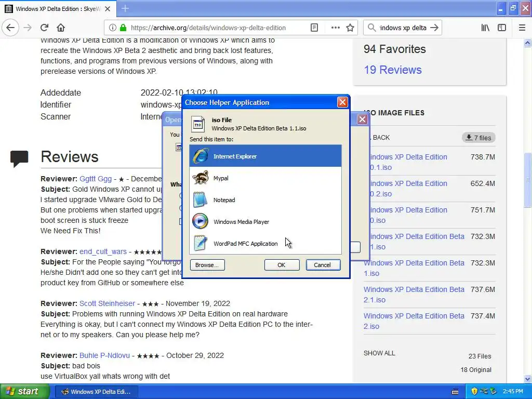This screenshot has width=532, height=399.
Task: Toggle reader view icon in address bar
Action: [x=314, y=28]
